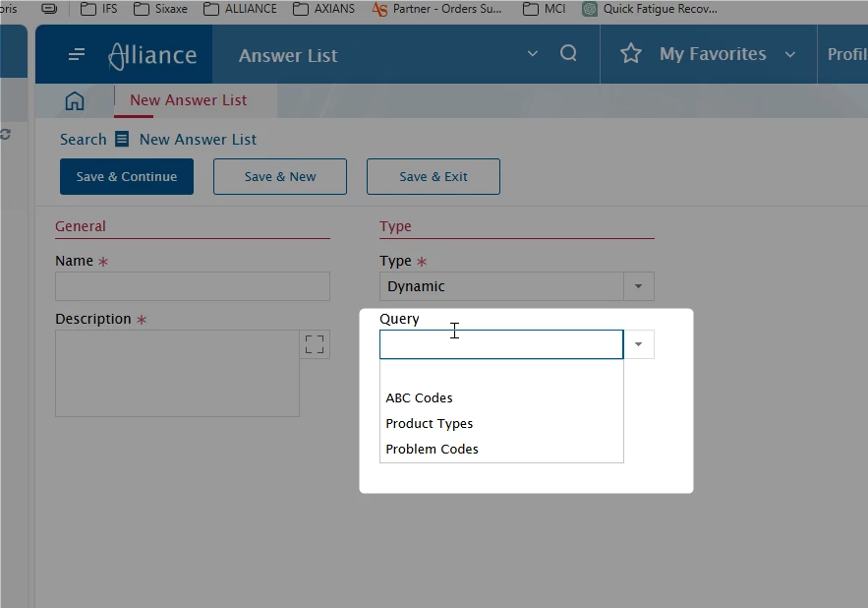Select the blank query option
This screenshot has height=608, width=868.
point(501,373)
